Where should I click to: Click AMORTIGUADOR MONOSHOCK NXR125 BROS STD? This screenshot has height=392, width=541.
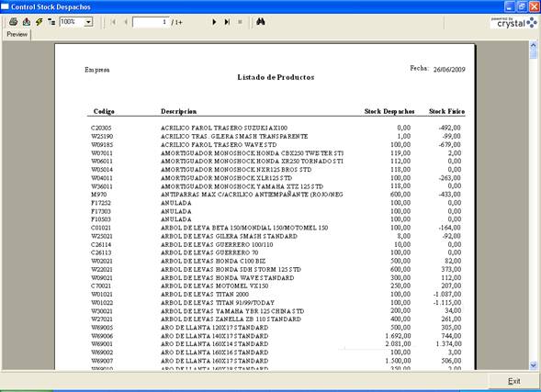236,170
